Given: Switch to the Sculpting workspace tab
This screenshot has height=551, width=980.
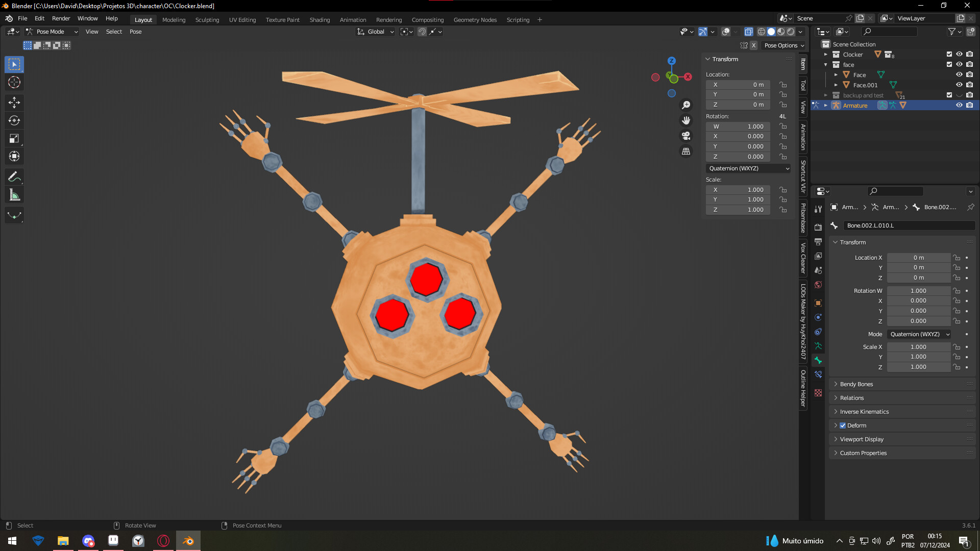Looking at the screenshot, I should (x=207, y=20).
